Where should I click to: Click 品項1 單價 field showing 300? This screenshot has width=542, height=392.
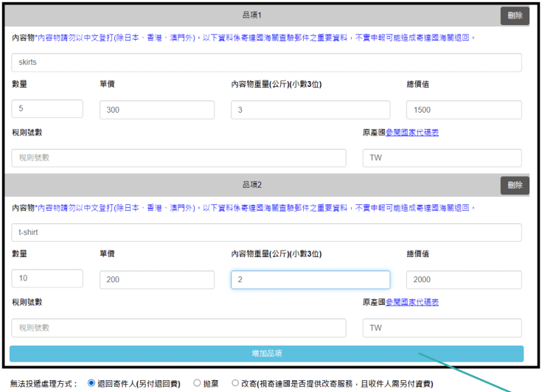[x=157, y=110]
